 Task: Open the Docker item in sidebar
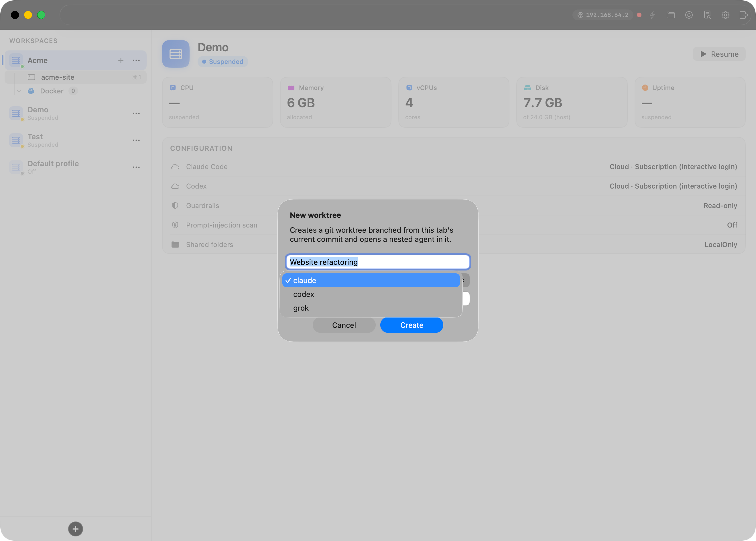[x=52, y=91]
